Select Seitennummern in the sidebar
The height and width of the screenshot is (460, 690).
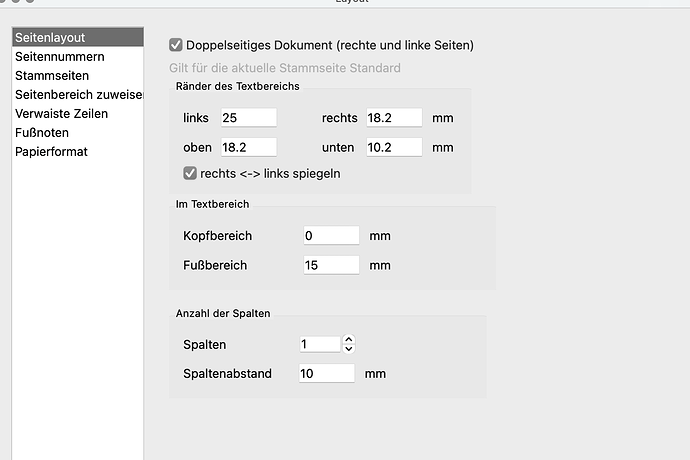pos(58,56)
